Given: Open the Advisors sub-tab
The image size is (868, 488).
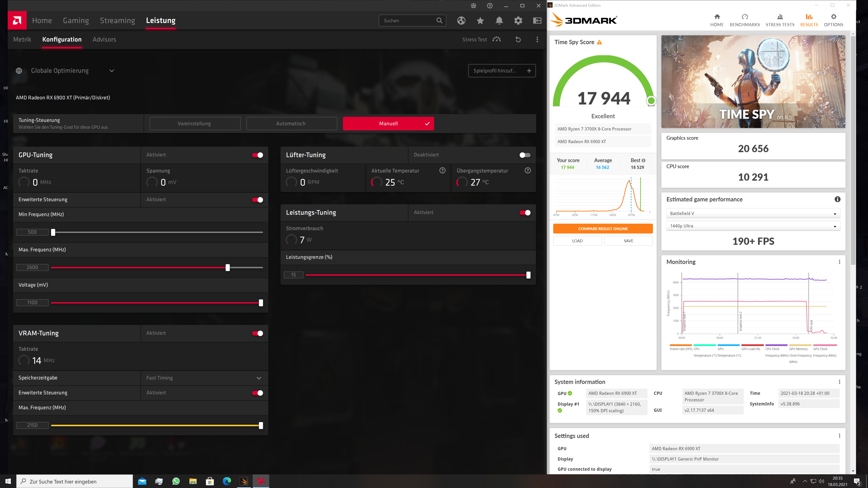Looking at the screenshot, I should pyautogui.click(x=104, y=39).
